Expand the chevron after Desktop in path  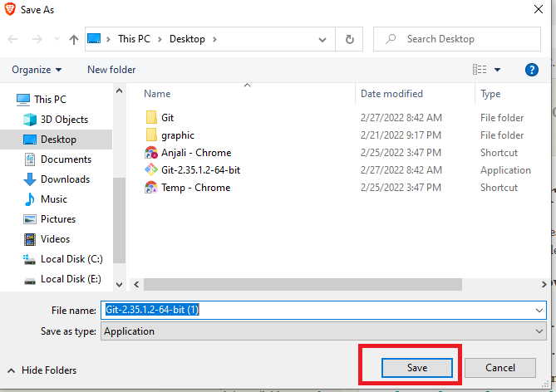coord(214,39)
